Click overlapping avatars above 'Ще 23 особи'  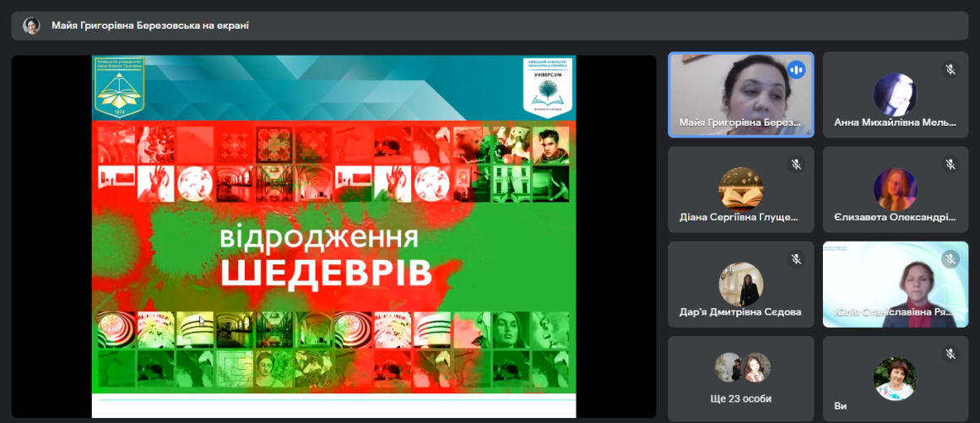click(743, 367)
